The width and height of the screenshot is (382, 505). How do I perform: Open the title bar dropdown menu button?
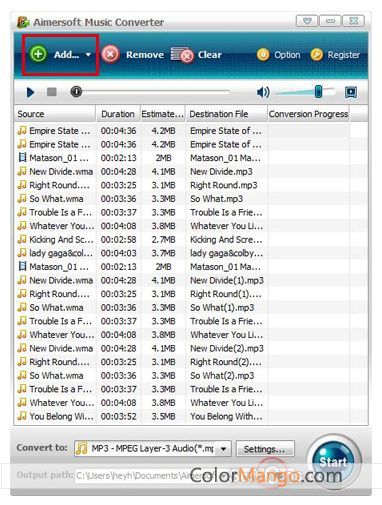point(307,21)
